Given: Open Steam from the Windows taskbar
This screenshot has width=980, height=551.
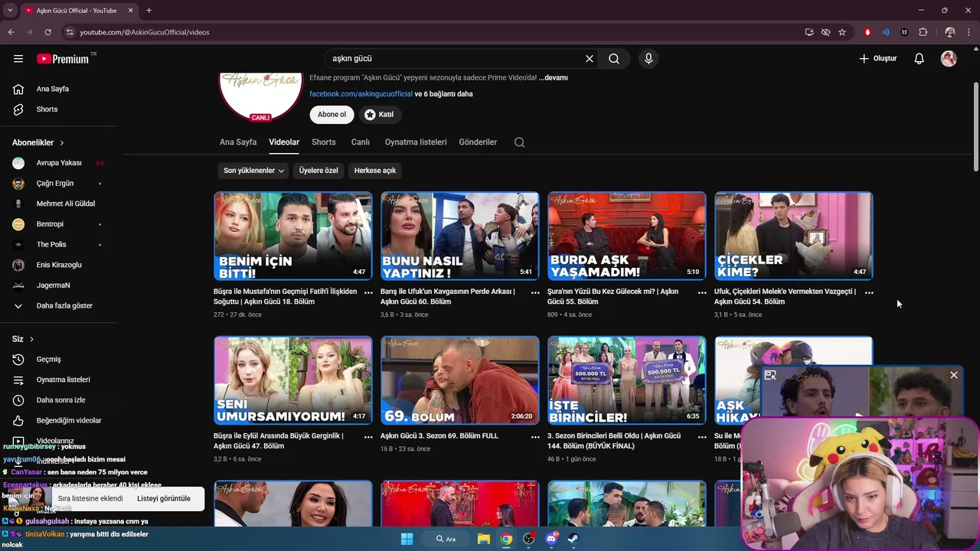Looking at the screenshot, I should click(573, 539).
